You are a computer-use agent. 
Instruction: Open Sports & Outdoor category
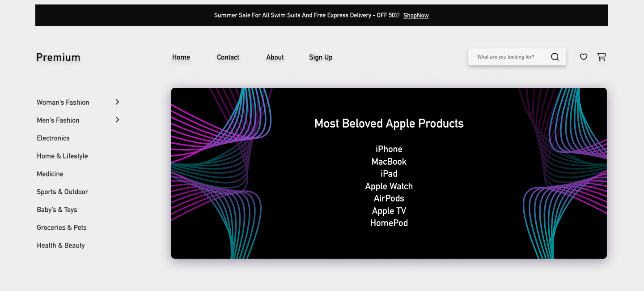(x=62, y=192)
